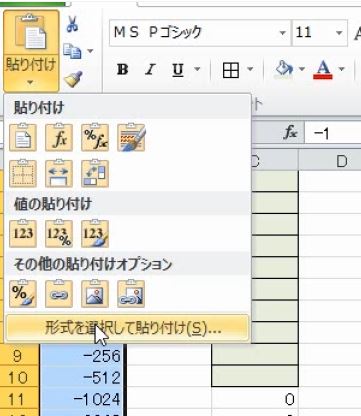Click the formula bar showing -1
This screenshot has height=416, width=361.
(333, 133)
